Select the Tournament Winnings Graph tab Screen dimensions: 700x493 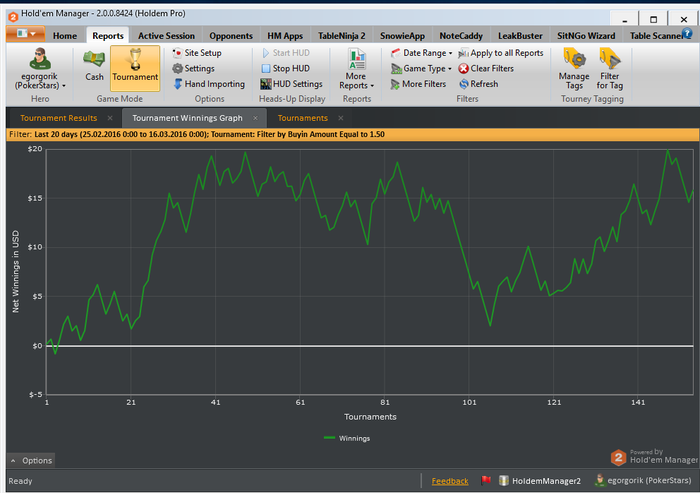[187, 118]
